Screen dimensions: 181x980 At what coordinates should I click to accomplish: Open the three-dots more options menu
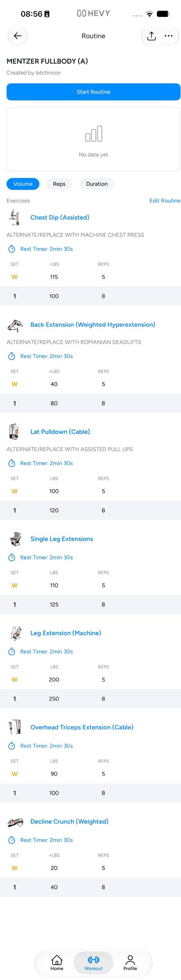point(168,36)
